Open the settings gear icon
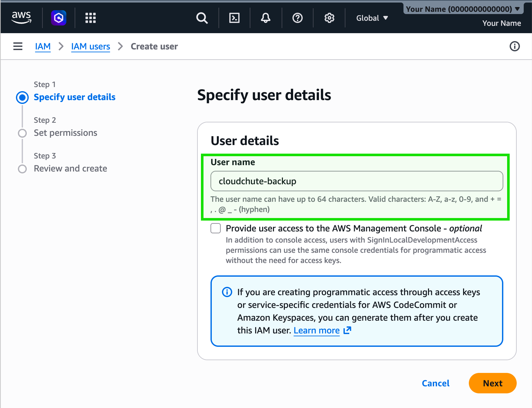The height and width of the screenshot is (408, 532). [x=329, y=18]
